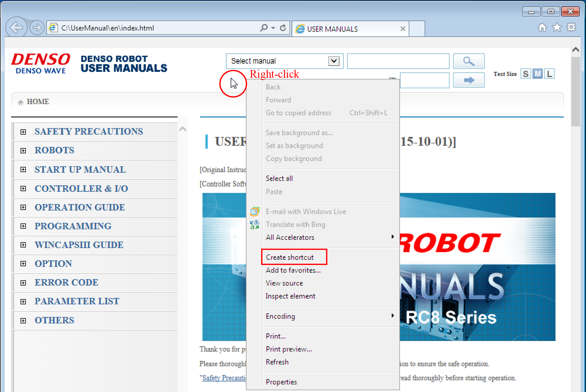Refresh page using address bar icon

(283, 28)
